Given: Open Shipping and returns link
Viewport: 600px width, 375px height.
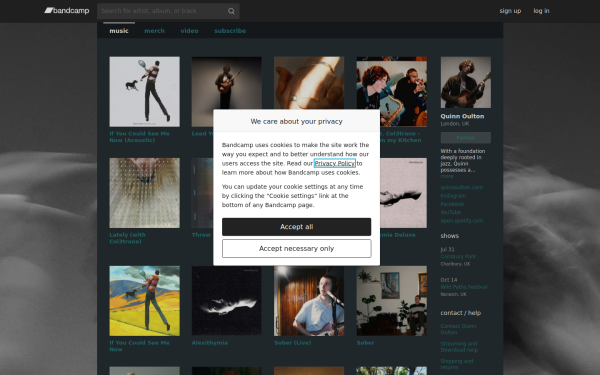Looking at the screenshot, I should click(x=457, y=364).
